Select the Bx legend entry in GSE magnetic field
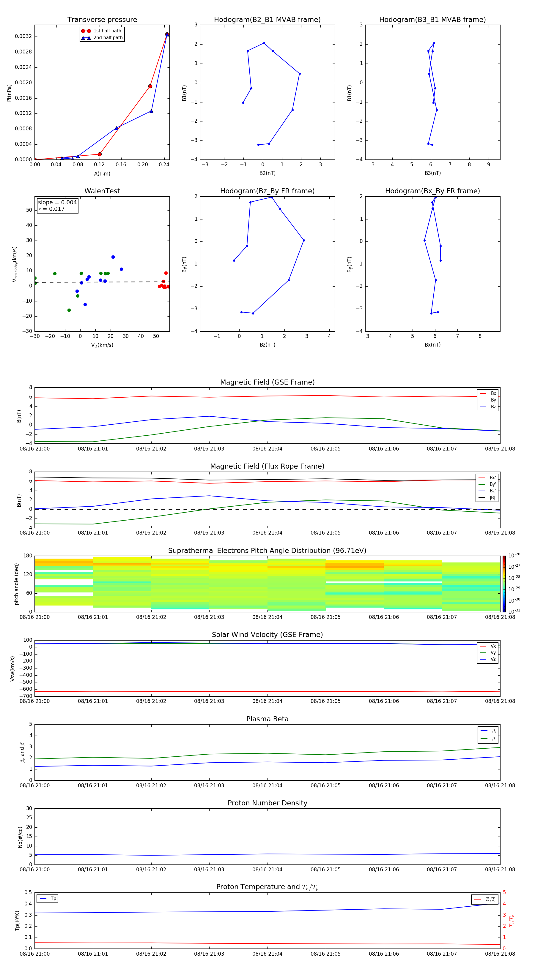This screenshot has width=535, height=980. [488, 393]
